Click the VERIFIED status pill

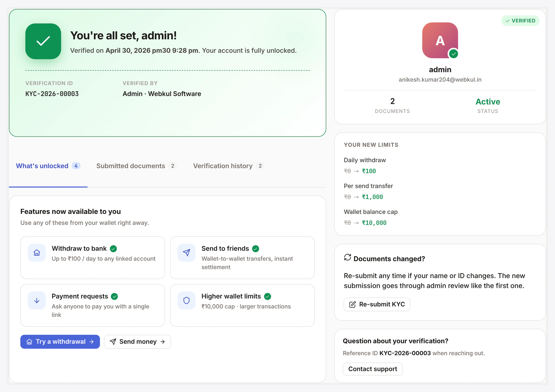(x=520, y=21)
